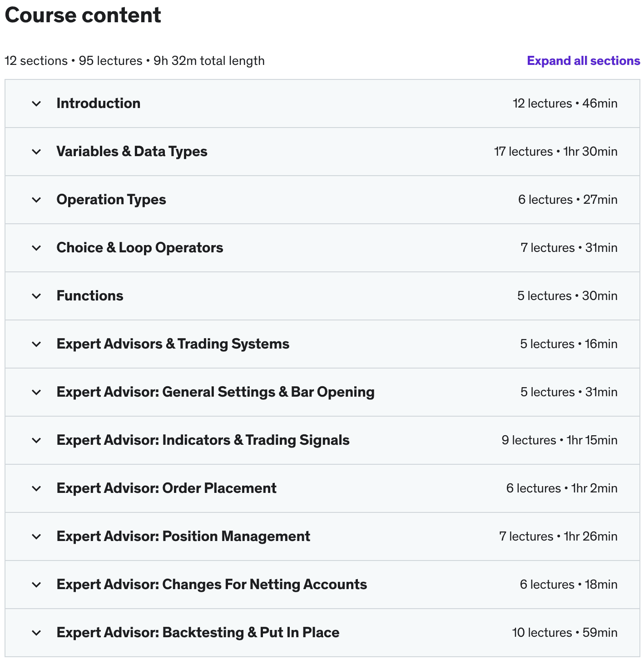Open Expert Advisor: Indicators & Trading Signals title
Screen dimensions: 644x664
(x=203, y=440)
